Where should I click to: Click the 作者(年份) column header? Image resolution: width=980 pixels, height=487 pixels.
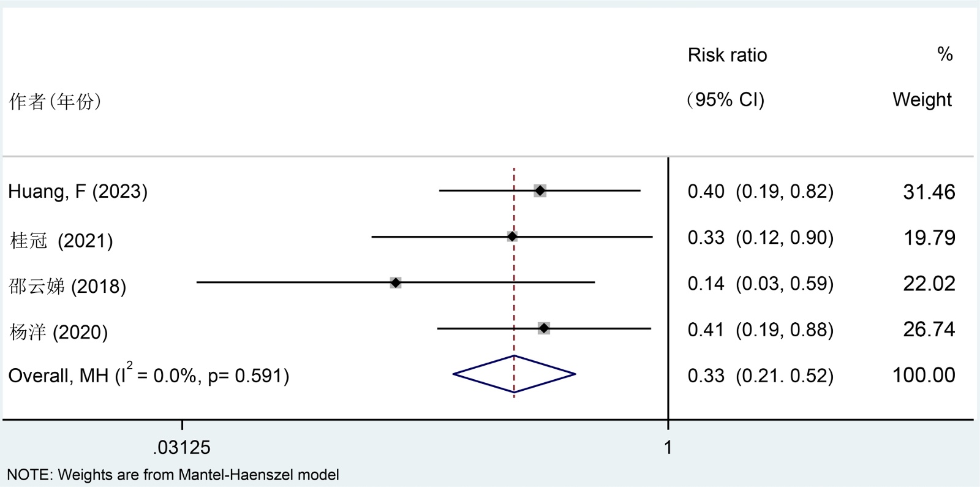[x=55, y=101]
